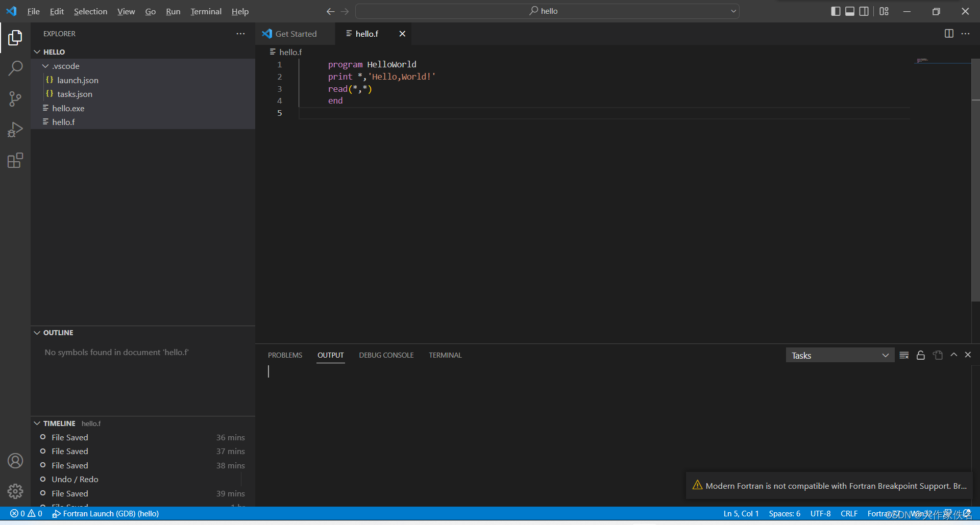980x525 pixels.
Task: Click the Explorer more actions ellipsis
Action: coord(240,34)
